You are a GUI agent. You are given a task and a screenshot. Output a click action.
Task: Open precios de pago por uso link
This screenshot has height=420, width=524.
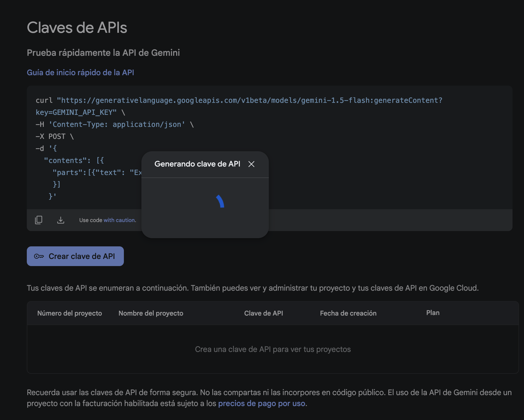262,404
